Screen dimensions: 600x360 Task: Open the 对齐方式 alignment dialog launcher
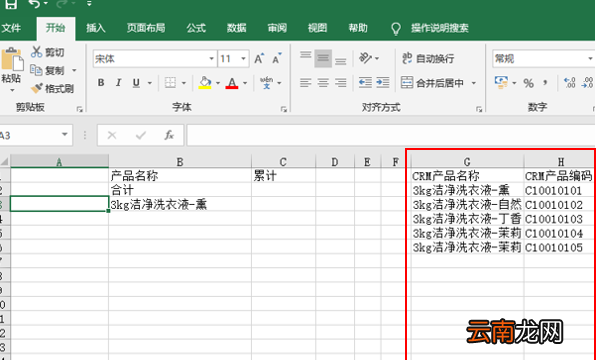point(479,109)
